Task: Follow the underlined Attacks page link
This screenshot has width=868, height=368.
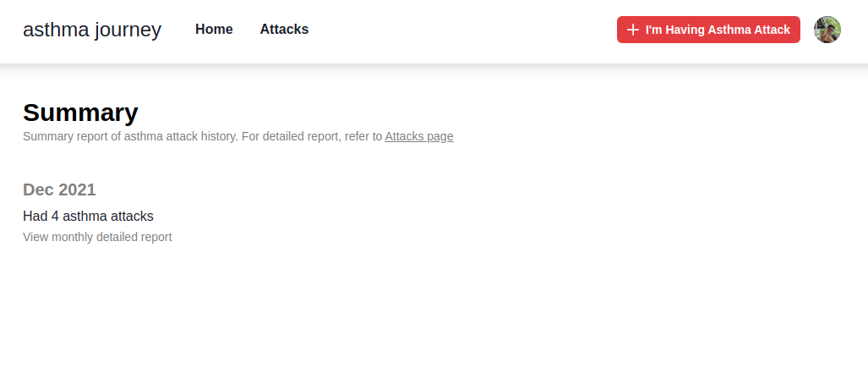Action: point(418,136)
